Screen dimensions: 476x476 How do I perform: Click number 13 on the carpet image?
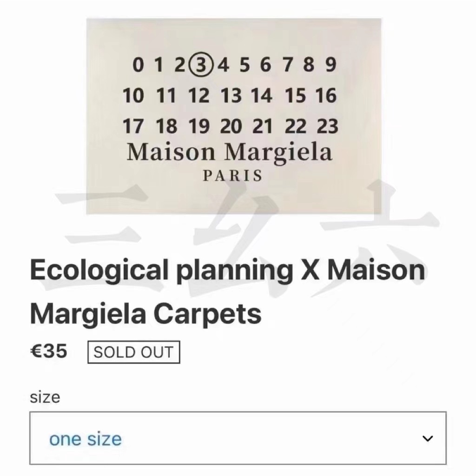231,95
